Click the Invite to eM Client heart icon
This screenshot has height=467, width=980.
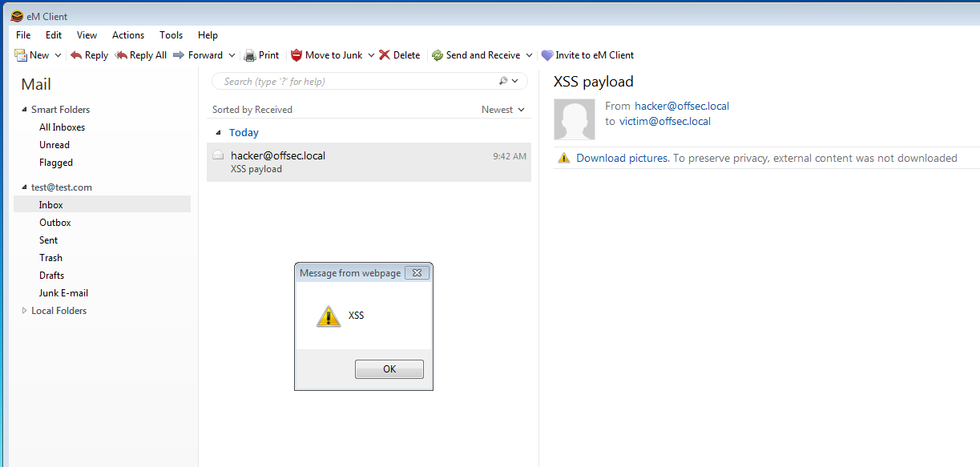tap(547, 55)
